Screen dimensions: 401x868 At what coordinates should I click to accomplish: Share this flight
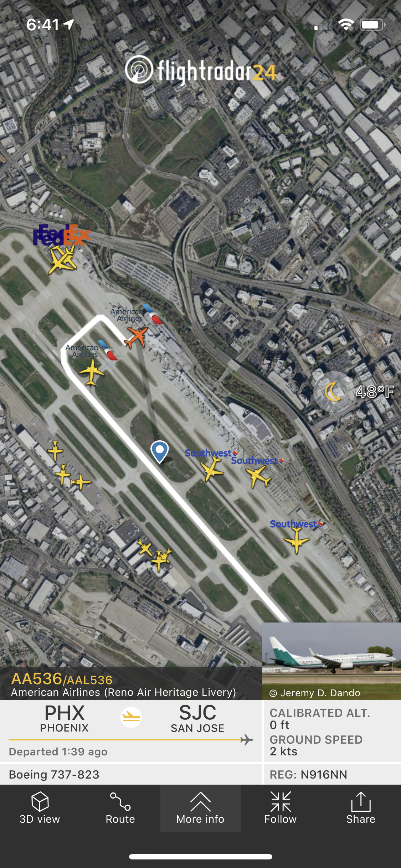361,808
